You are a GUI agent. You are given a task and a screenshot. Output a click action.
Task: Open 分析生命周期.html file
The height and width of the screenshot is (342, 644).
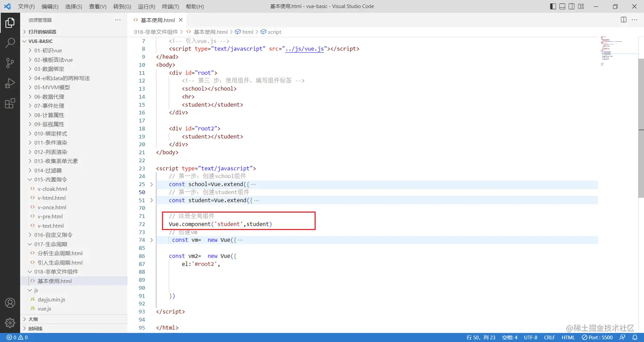pyautogui.click(x=74, y=253)
